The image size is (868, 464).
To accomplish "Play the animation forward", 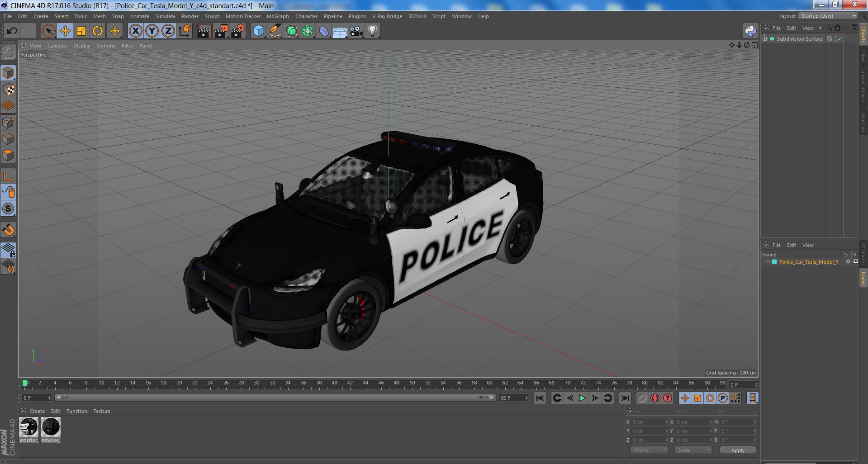I will tap(582, 398).
